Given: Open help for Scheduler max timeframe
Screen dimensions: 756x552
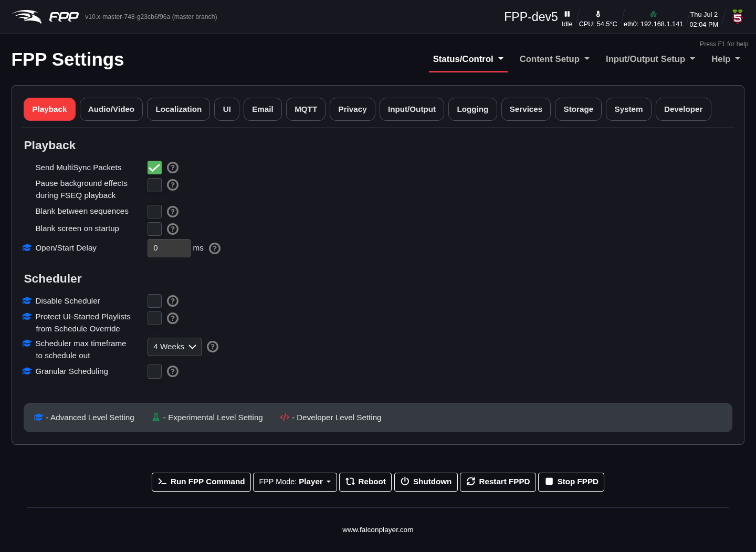Looking at the screenshot, I should point(213,347).
